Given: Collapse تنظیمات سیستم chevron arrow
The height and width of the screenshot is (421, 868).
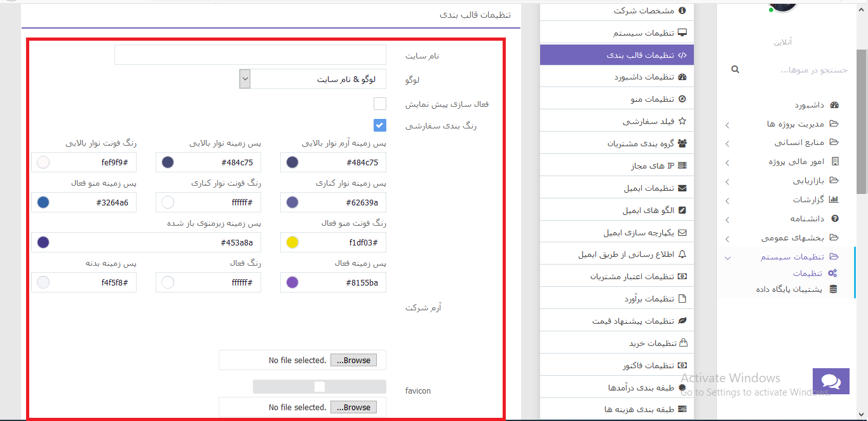Looking at the screenshot, I should click(728, 258).
